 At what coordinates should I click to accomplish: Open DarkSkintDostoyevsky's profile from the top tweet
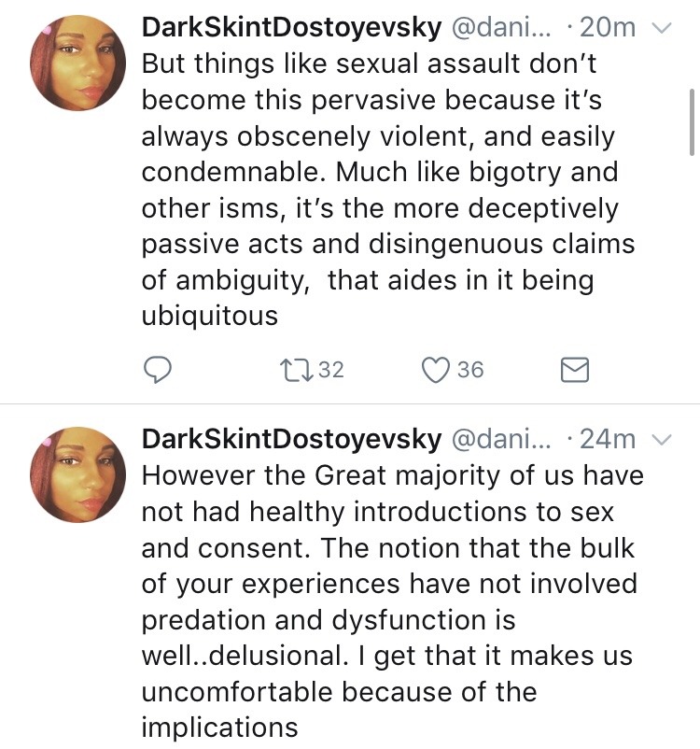coord(291,28)
